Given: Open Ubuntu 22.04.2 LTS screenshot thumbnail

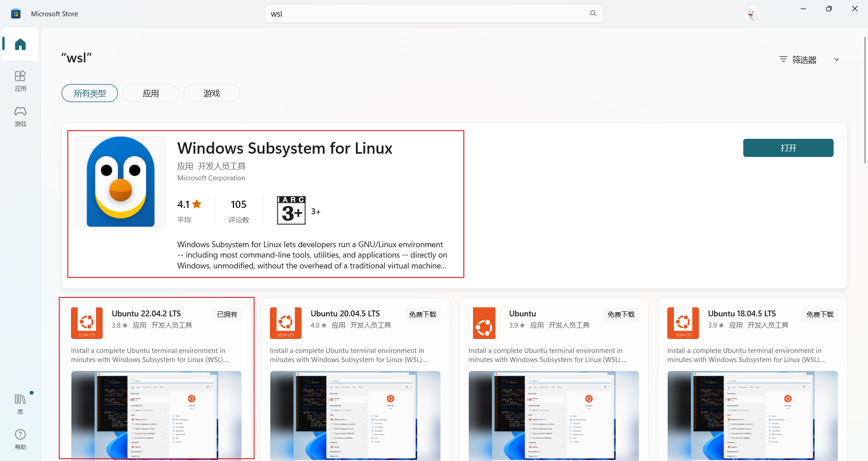Looking at the screenshot, I should 156,416.
